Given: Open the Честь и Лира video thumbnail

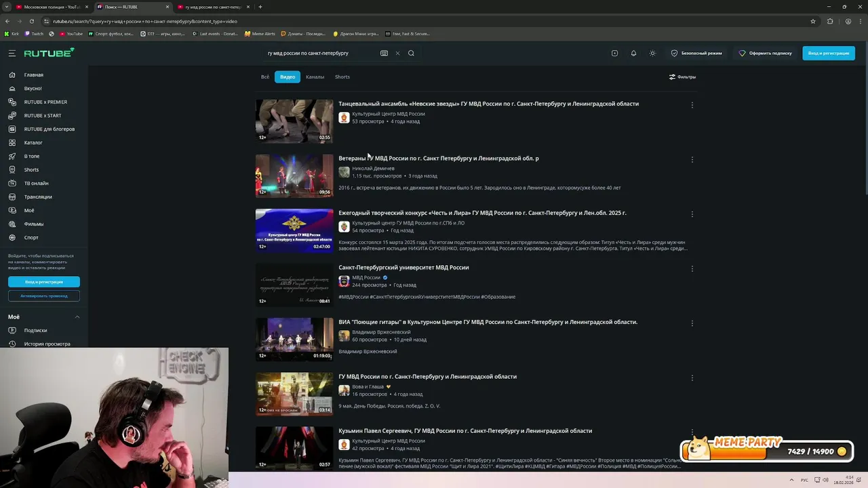Looking at the screenshot, I should click(294, 230).
